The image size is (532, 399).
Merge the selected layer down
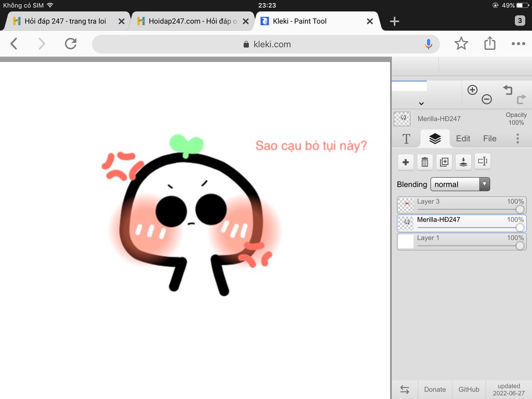click(463, 162)
